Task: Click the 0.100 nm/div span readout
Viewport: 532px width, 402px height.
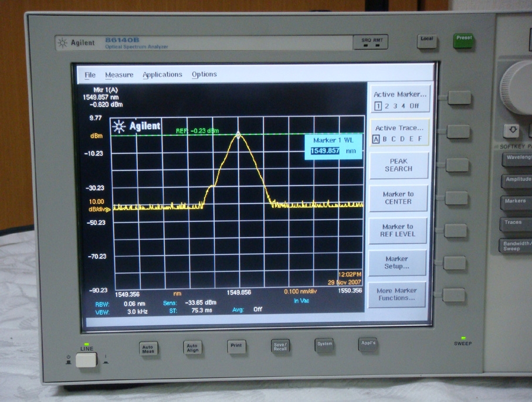Action: click(300, 291)
